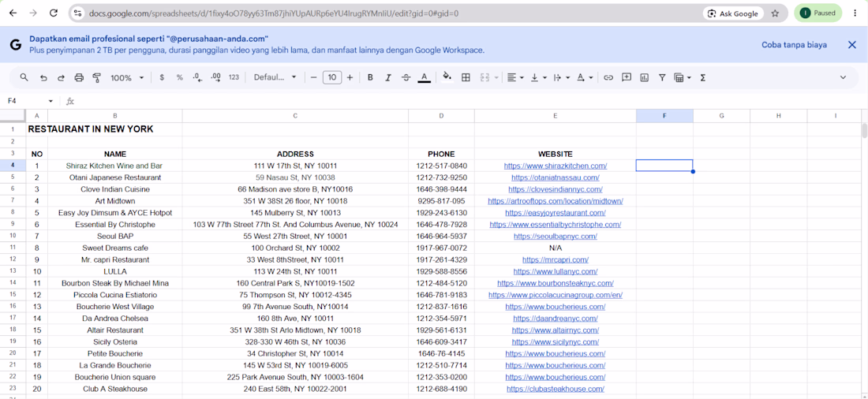Select column C header
Image resolution: width=868 pixels, height=399 pixels.
pos(295,116)
